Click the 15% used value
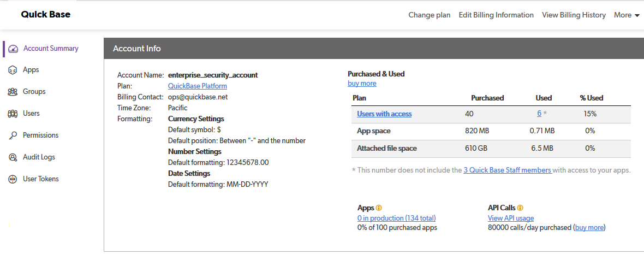 coord(590,114)
